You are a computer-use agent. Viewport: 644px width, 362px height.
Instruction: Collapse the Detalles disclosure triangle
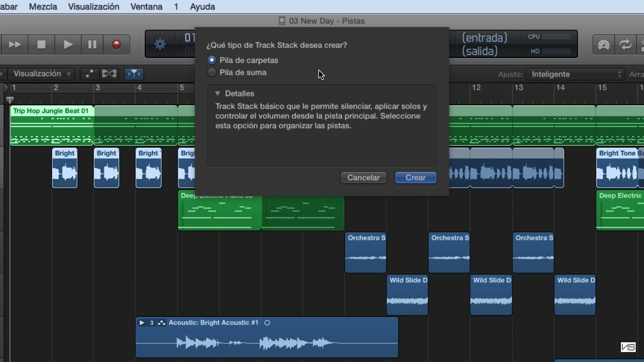217,94
